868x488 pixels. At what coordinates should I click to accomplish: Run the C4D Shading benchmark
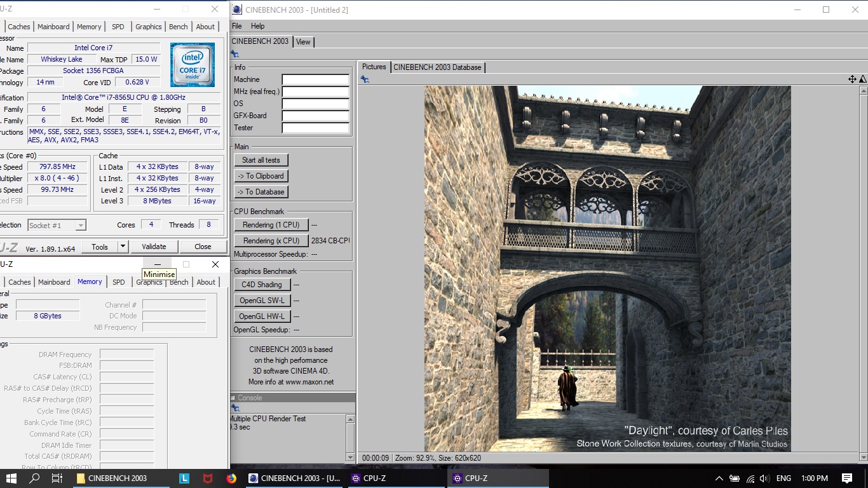262,285
